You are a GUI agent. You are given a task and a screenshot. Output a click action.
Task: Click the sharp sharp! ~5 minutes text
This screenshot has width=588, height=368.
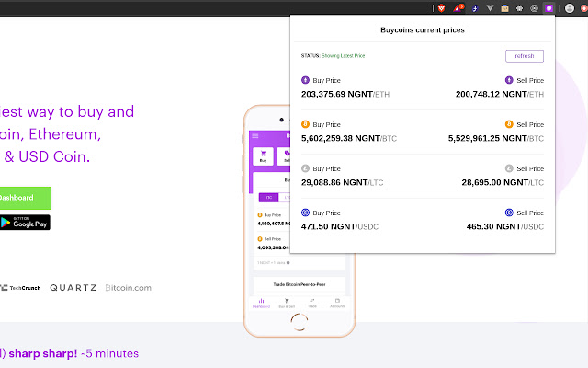73,353
